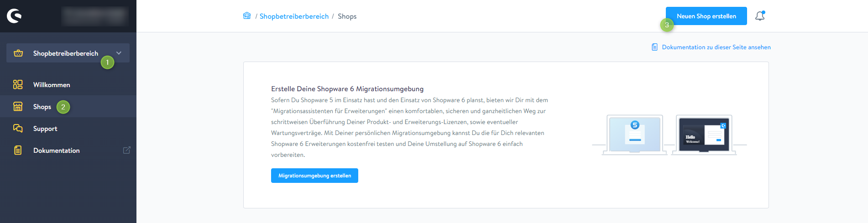The height and width of the screenshot is (223, 868).
Task: Open Dokumentation zu dieser Seite ansehen link
Action: pyautogui.click(x=716, y=47)
